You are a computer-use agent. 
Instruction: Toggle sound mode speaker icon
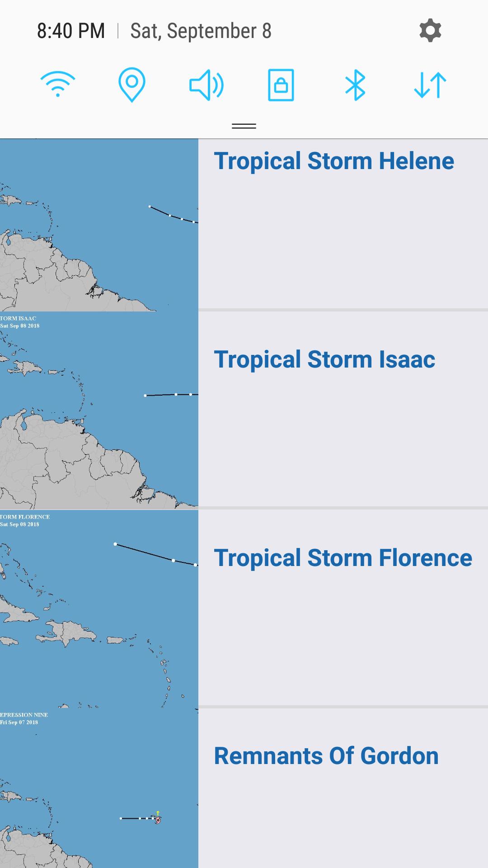coord(206,85)
